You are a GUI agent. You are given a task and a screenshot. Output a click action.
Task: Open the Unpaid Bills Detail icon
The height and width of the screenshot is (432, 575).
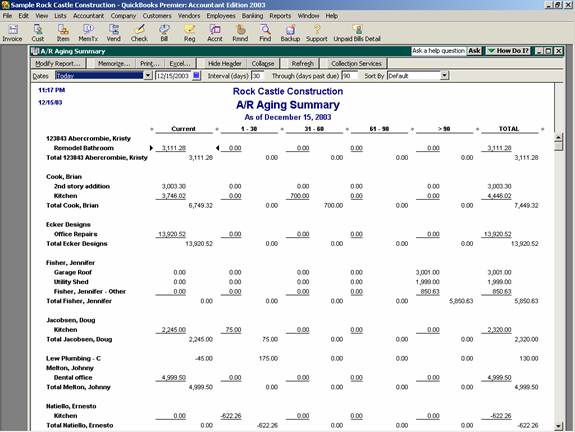(357, 33)
